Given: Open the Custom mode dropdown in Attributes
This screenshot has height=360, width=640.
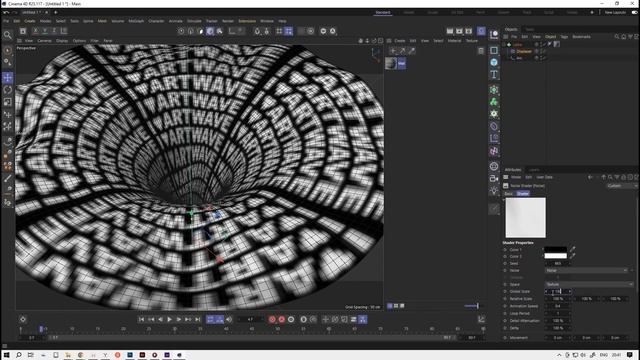Looking at the screenshot, I should (622, 186).
